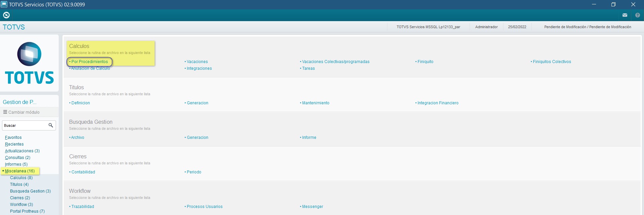The height and width of the screenshot is (215, 644).
Task: Open Favoritos in the sidebar
Action: click(x=13, y=138)
